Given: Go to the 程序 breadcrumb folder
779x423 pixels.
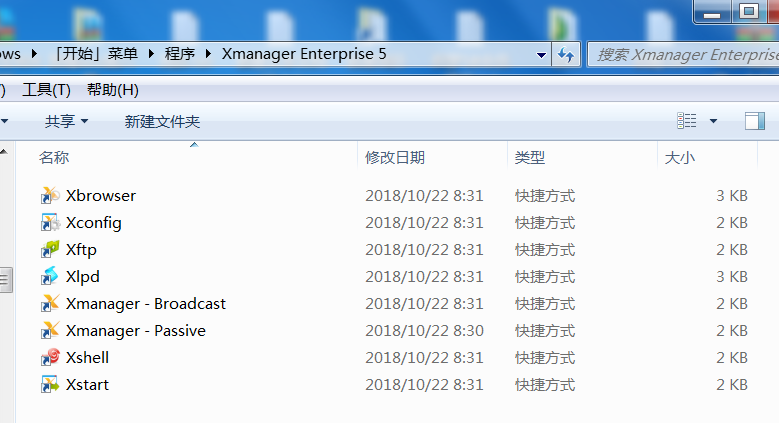Looking at the screenshot, I should (x=180, y=54).
